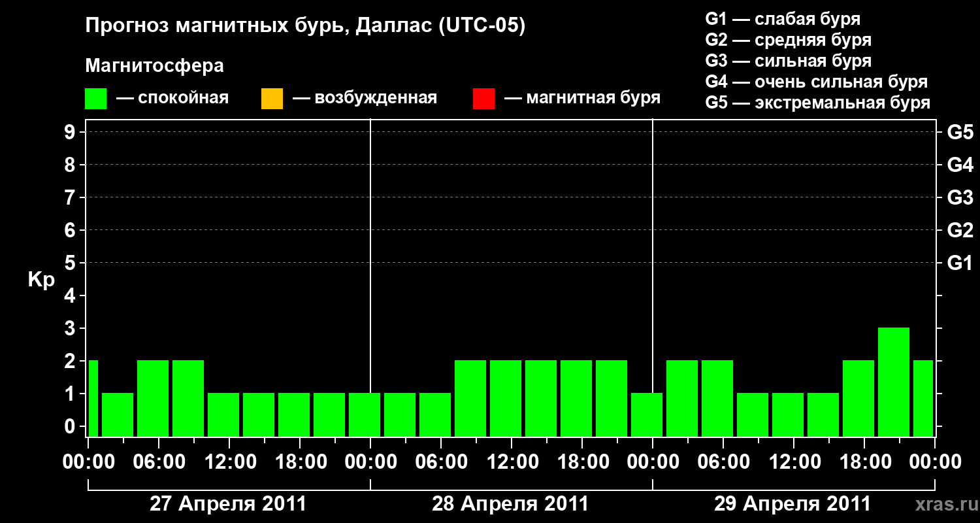
Task: Click the 'G1 — слабая буря' legend line
Action: (783, 19)
